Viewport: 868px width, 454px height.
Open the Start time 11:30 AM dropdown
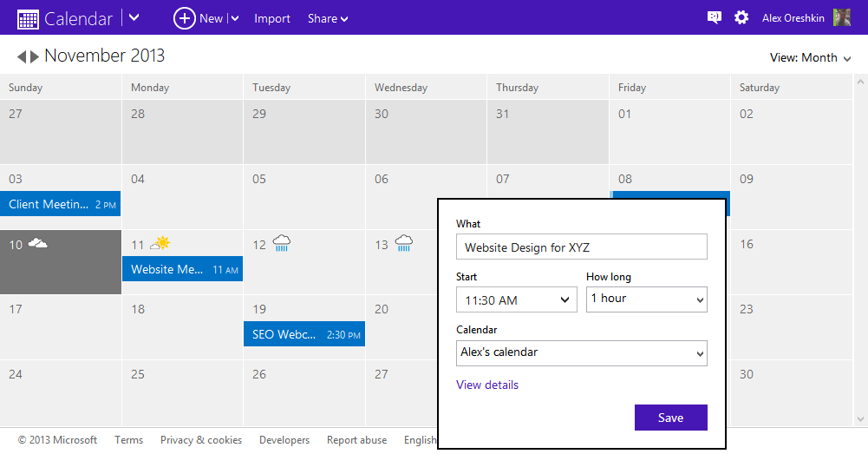[x=517, y=299]
